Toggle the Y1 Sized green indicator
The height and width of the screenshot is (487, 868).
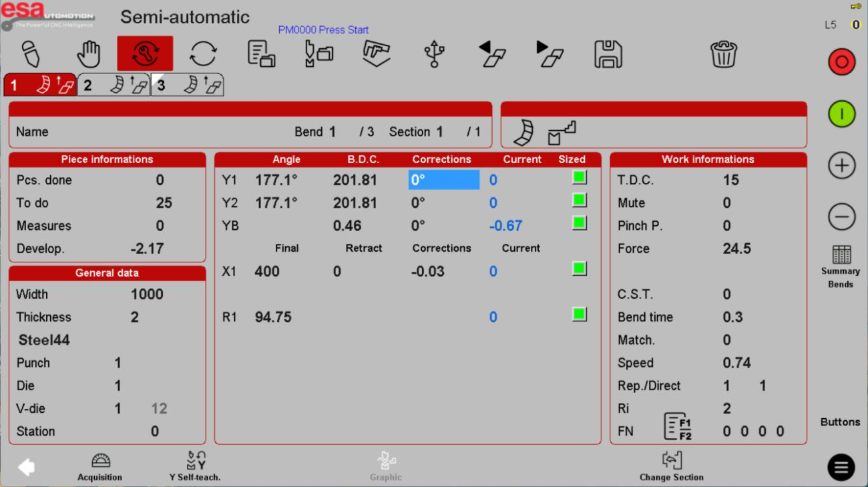[x=578, y=177]
